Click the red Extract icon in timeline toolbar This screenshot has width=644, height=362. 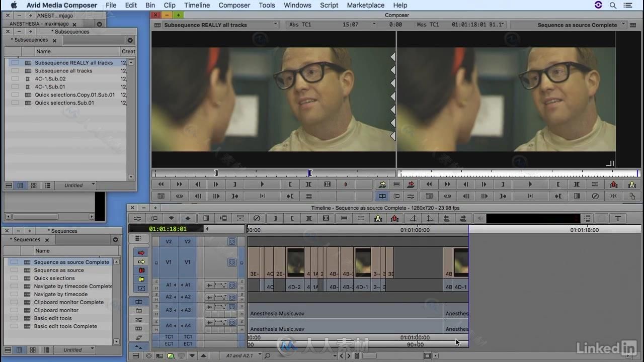click(395, 218)
